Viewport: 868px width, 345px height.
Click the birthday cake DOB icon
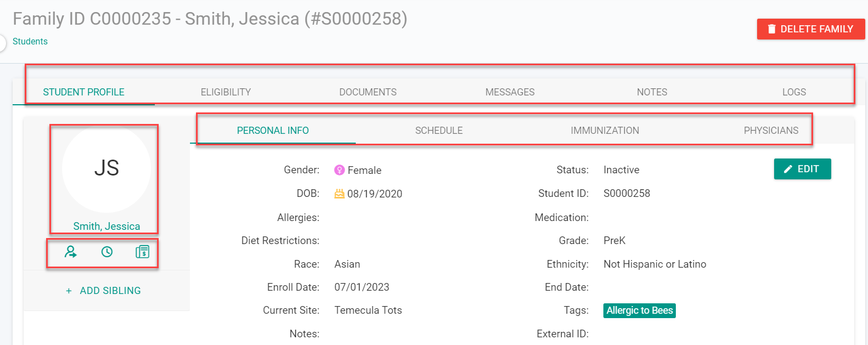click(339, 194)
